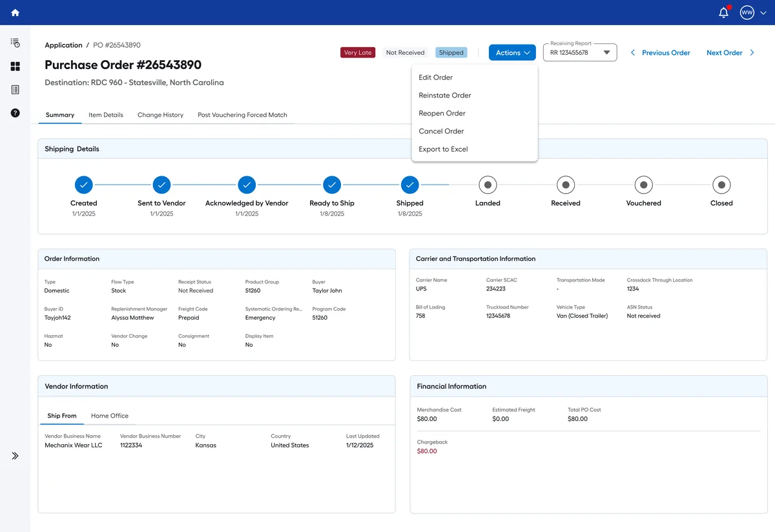The image size is (775, 532).
Task: Click the Buyer ID value Tayjoh142
Action: click(x=57, y=318)
